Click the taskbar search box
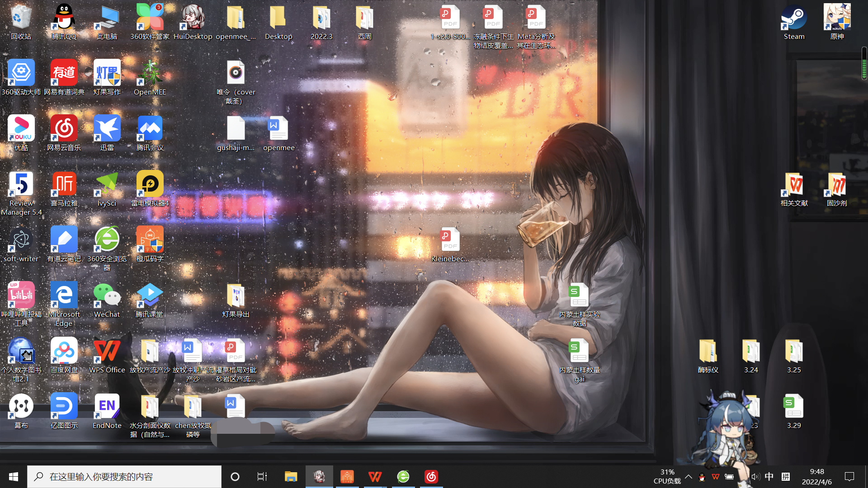868x488 pixels. tap(124, 477)
